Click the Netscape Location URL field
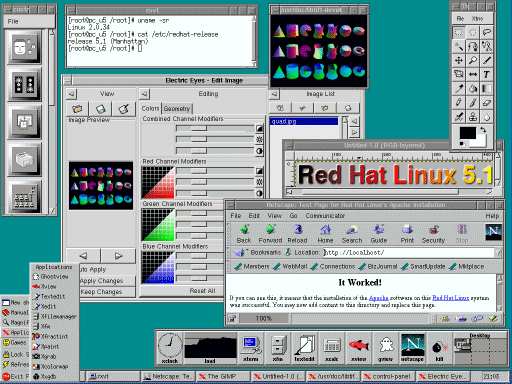This screenshot has height=384, width=512. (409, 253)
